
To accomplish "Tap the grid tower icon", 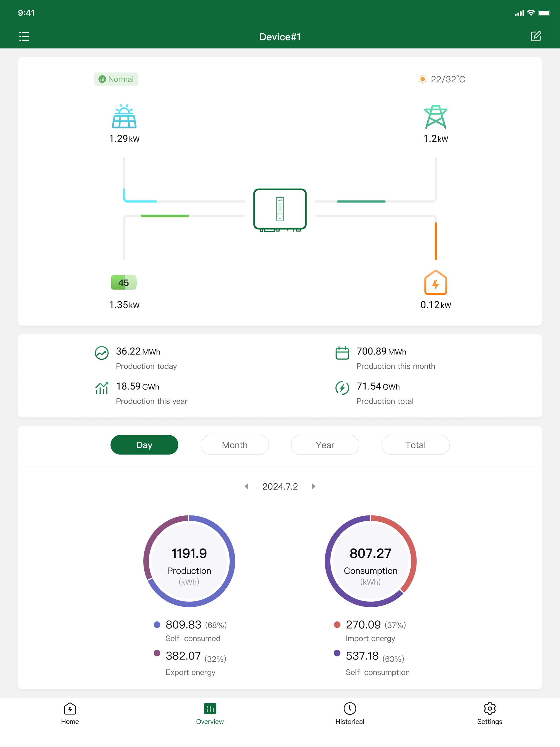I will (x=436, y=117).
